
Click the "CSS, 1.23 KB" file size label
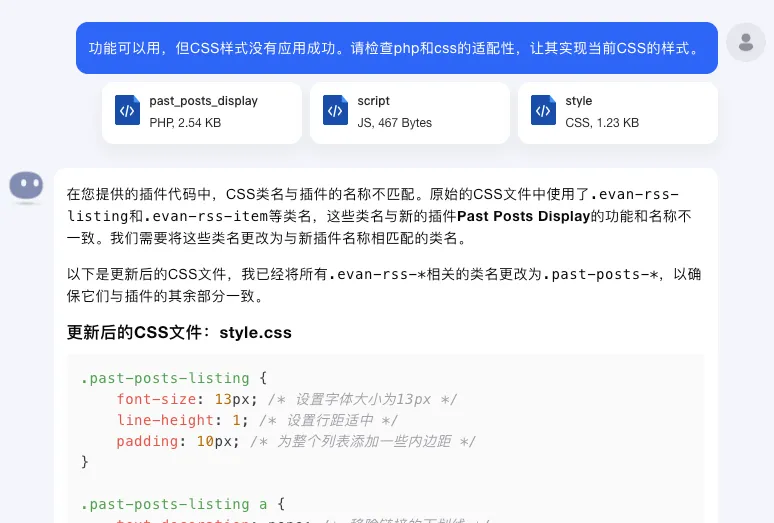click(x=601, y=123)
